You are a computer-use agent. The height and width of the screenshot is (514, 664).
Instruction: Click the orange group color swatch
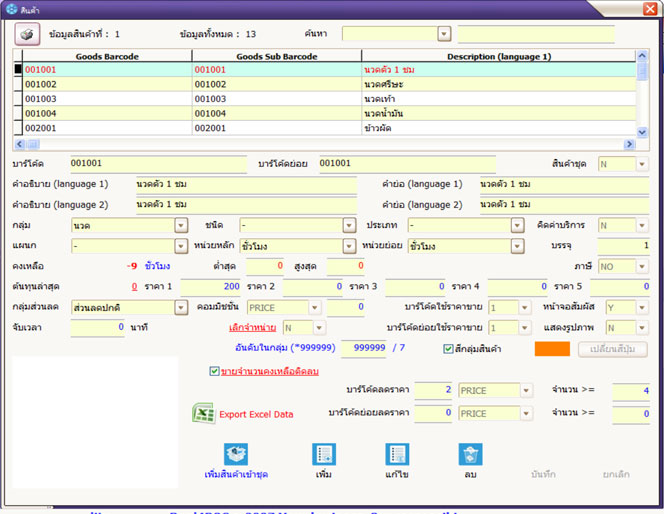tap(552, 349)
